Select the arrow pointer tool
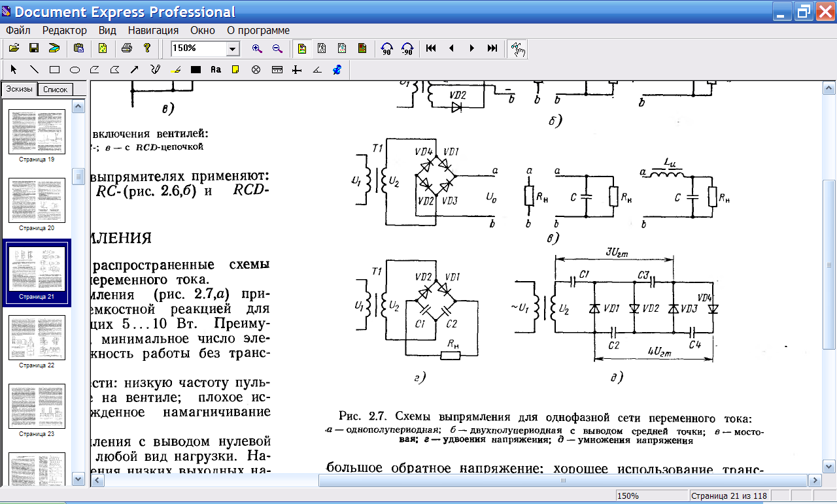The height and width of the screenshot is (504, 837). (x=14, y=69)
